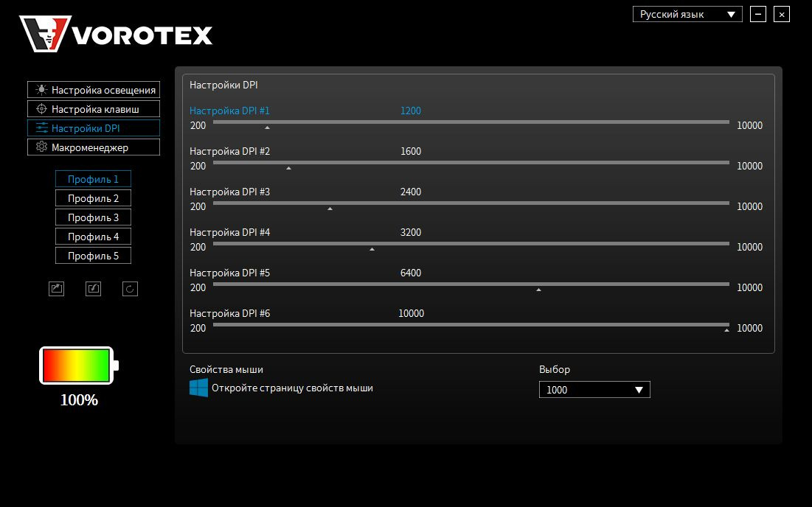Screen dimensions: 812x507
Task: Activate Профиль 5
Action: coord(93,255)
